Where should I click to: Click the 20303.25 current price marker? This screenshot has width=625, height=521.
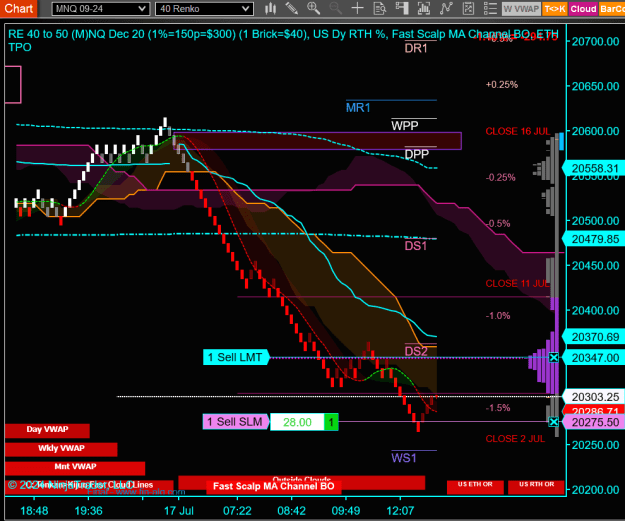click(594, 397)
